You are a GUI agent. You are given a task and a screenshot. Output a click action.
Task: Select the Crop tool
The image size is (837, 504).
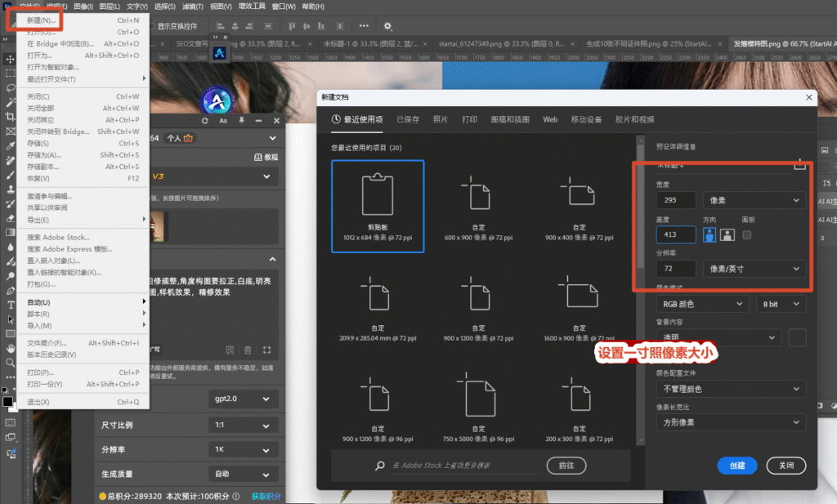pyautogui.click(x=10, y=116)
